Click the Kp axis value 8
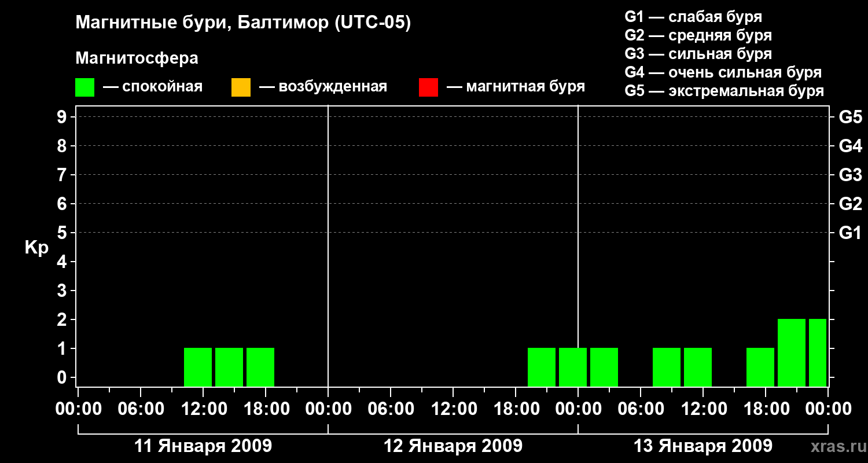This screenshot has height=463, width=868. coord(62,146)
